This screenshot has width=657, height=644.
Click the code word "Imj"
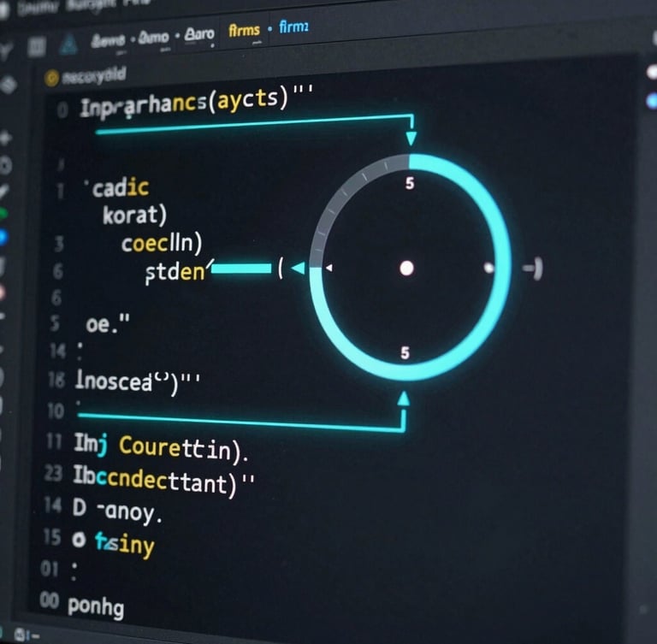pyautogui.click(x=91, y=443)
